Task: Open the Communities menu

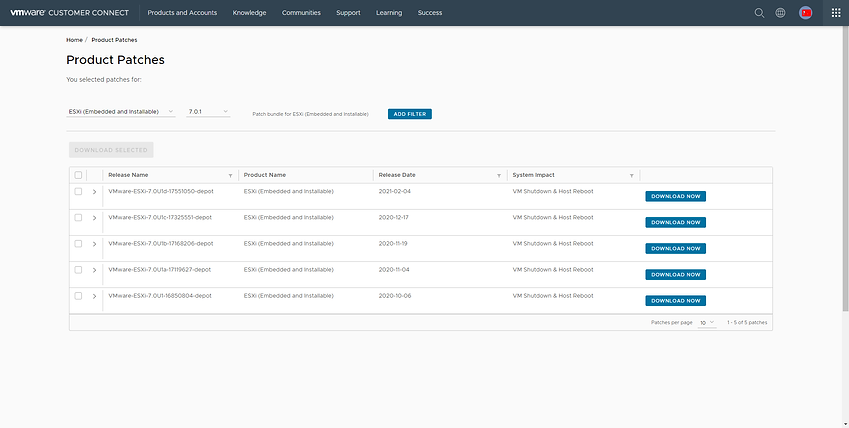Action: point(301,12)
